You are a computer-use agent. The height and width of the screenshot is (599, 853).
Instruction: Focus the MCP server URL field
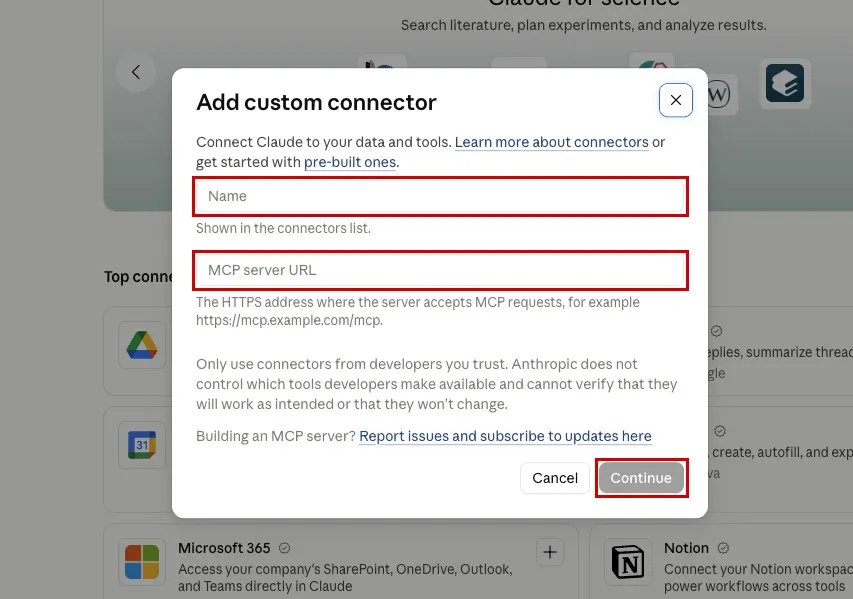(440, 270)
